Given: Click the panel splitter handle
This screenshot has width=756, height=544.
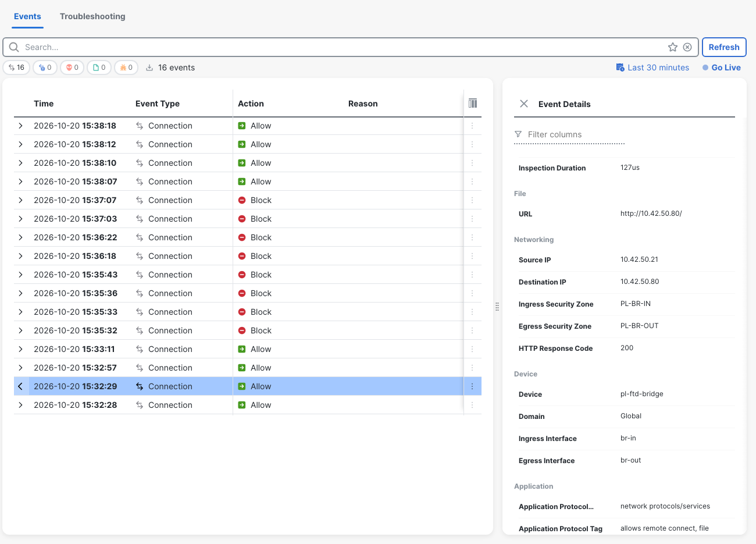Looking at the screenshot, I should (497, 307).
